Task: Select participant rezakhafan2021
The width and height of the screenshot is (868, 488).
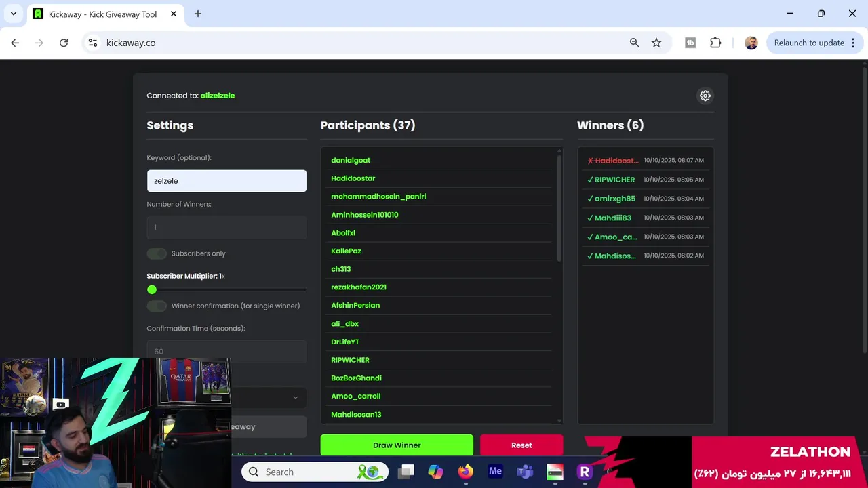Action: tap(359, 287)
